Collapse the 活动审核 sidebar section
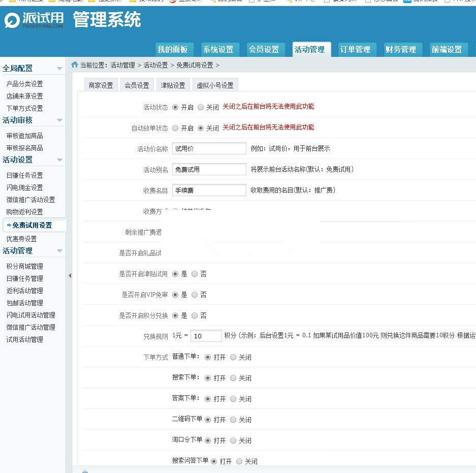 click(x=59, y=120)
